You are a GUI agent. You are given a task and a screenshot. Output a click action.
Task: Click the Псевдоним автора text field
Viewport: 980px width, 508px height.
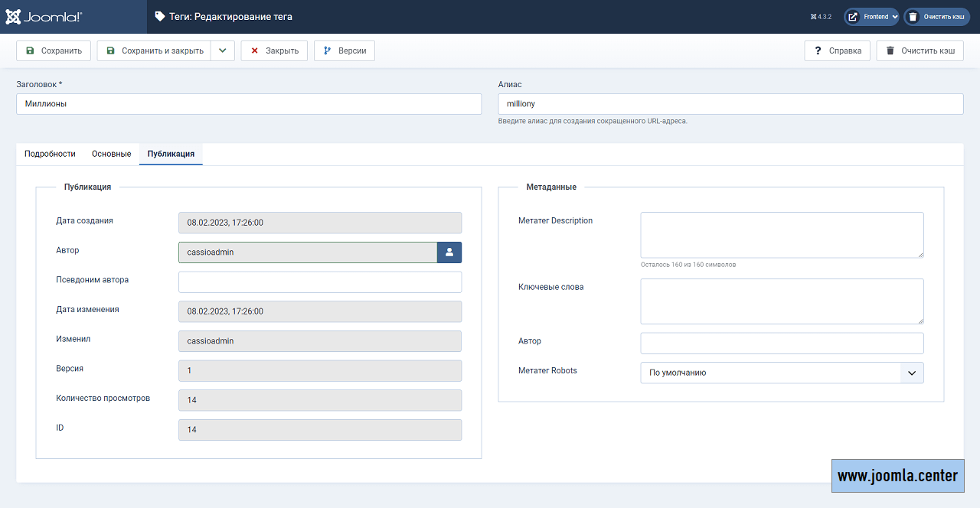pos(320,282)
